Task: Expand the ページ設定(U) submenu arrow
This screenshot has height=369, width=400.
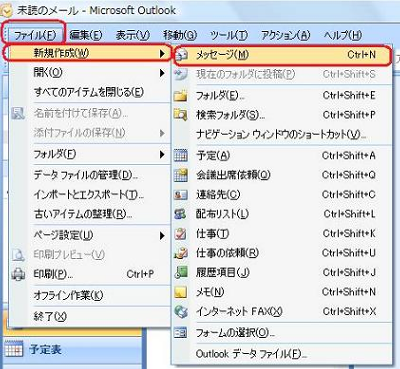Action: point(162,236)
